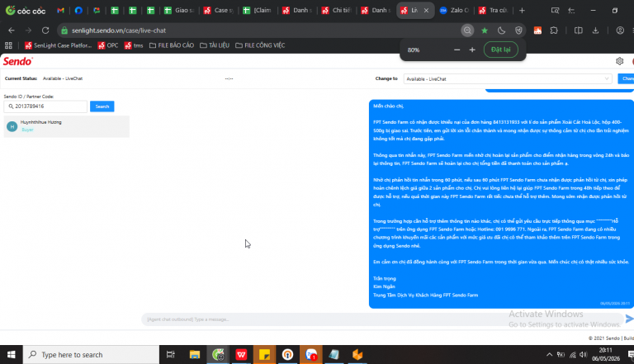Expand the FILE CÔNG VIỆC bookmark folder
634x364 pixels.
[x=260, y=45]
